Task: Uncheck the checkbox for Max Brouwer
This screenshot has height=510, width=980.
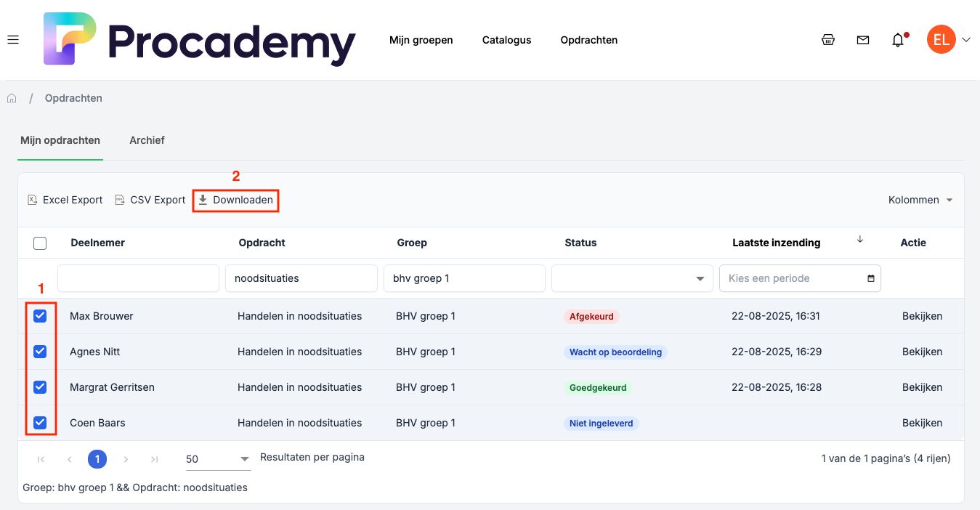Action: (x=40, y=316)
